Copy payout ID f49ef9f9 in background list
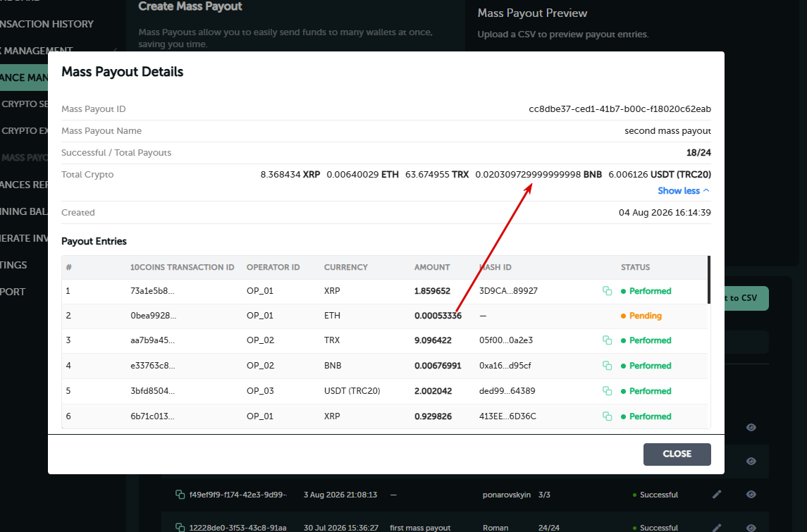Screen dimensions: 807x532 click(x=180, y=495)
